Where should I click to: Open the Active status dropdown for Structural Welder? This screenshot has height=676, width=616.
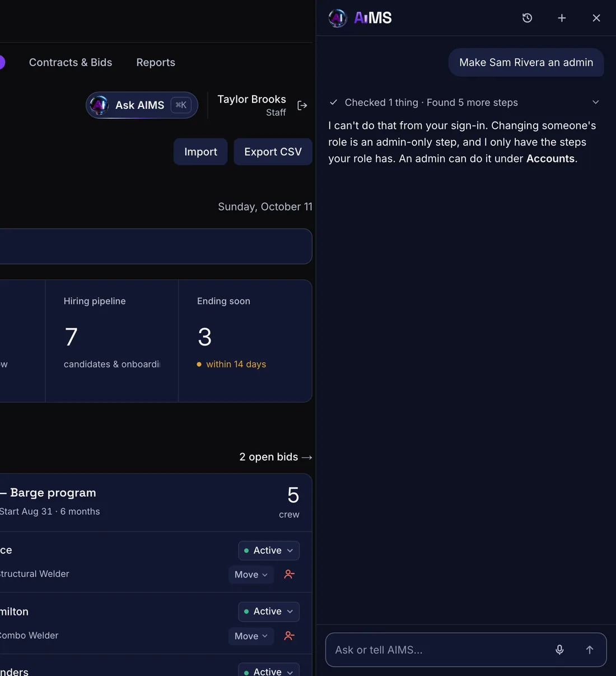click(269, 551)
